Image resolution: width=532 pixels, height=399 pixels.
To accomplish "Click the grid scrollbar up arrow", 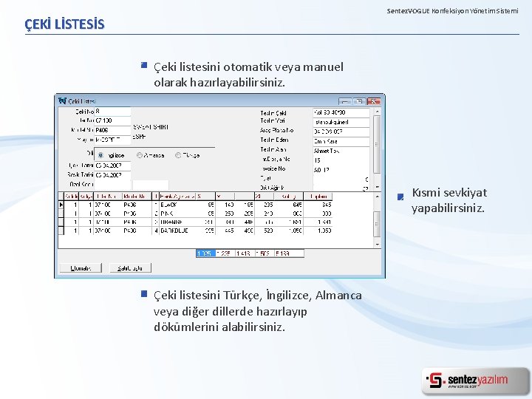I will tap(377, 197).
